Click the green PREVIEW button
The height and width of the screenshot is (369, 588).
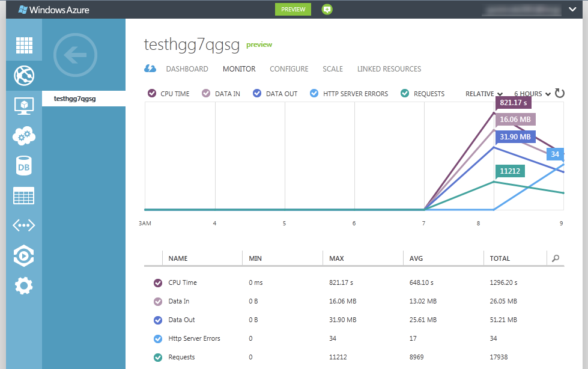coord(293,10)
